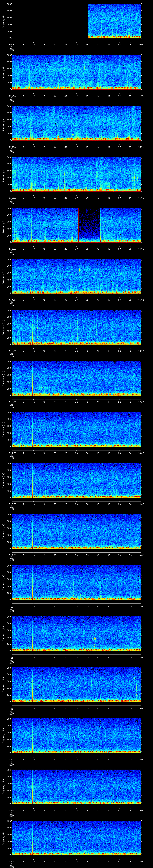This screenshot has height=868, width=153.
Task: Click the 1000 Hz tick label on the 3:20:00 panel
Action: click(x=8, y=566)
